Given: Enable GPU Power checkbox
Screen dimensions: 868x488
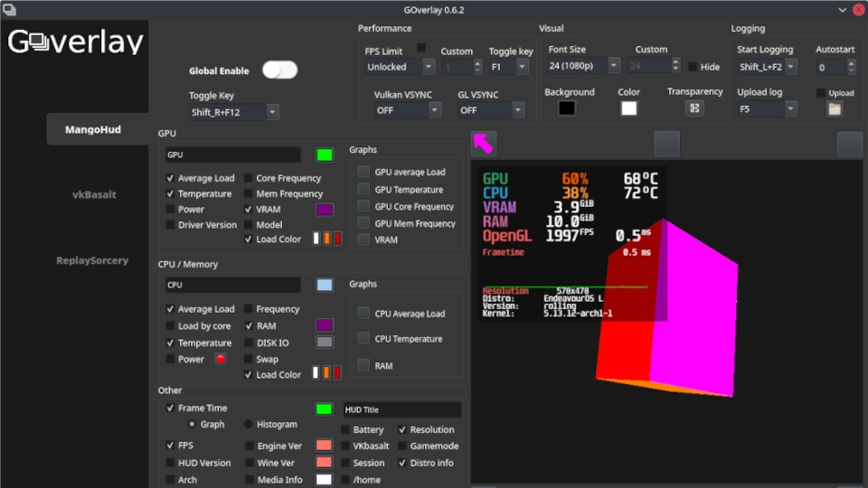Looking at the screenshot, I should (170, 209).
